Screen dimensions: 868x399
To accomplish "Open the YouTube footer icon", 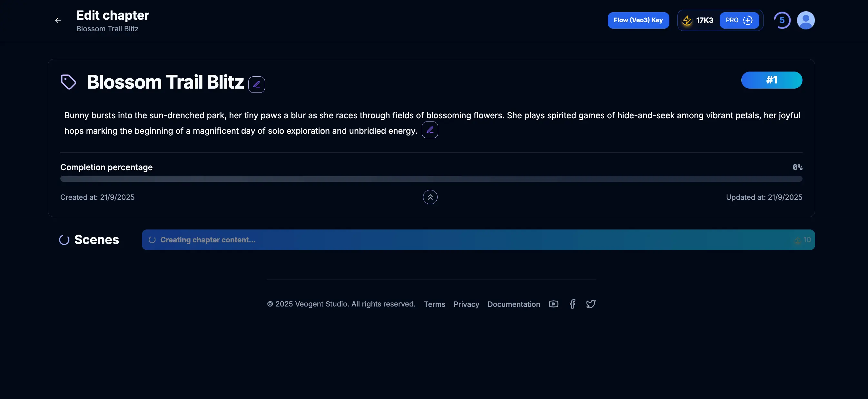I will coord(553,304).
